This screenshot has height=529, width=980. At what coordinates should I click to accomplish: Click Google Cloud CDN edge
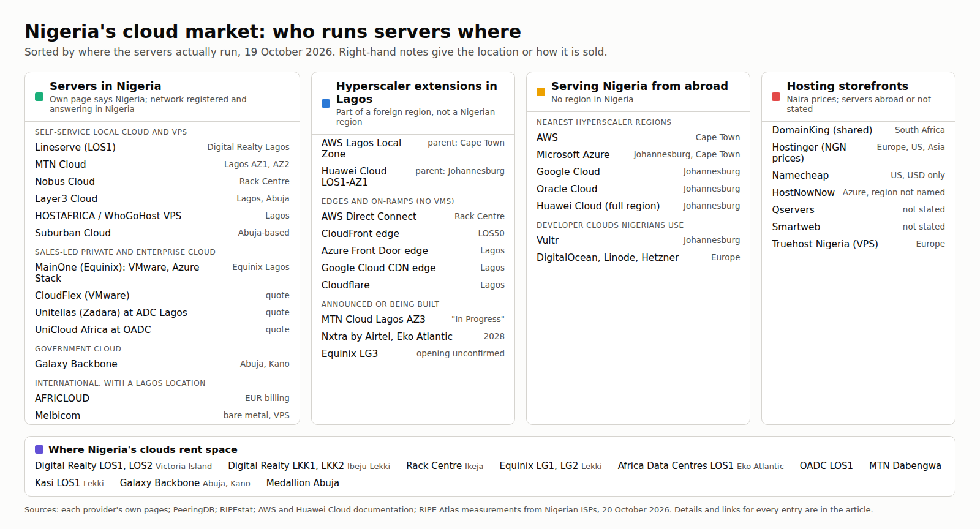413,268
